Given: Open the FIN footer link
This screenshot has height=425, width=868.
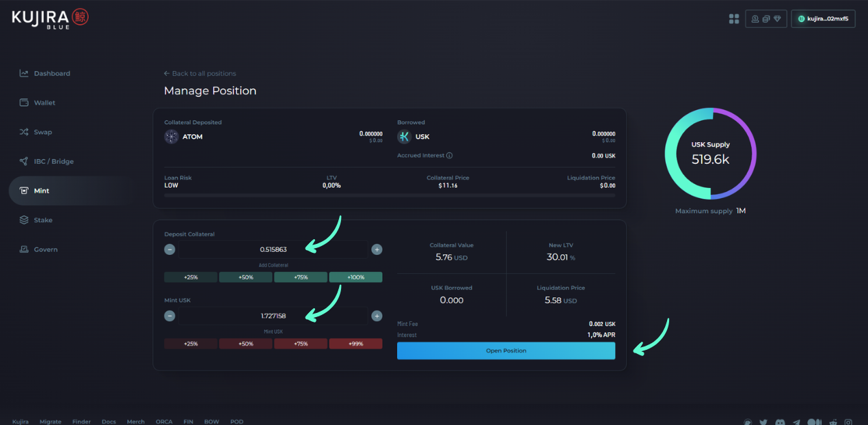Looking at the screenshot, I should coord(189,422).
